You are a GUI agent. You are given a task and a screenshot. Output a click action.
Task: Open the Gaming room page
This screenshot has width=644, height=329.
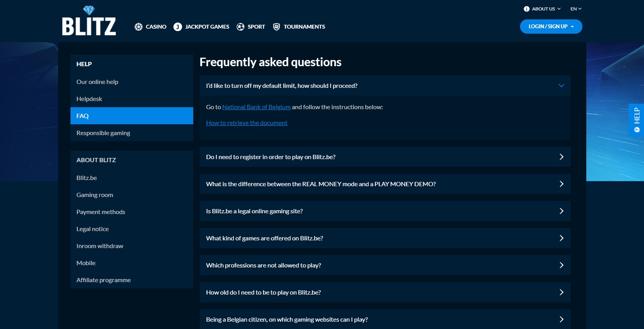(x=132, y=195)
